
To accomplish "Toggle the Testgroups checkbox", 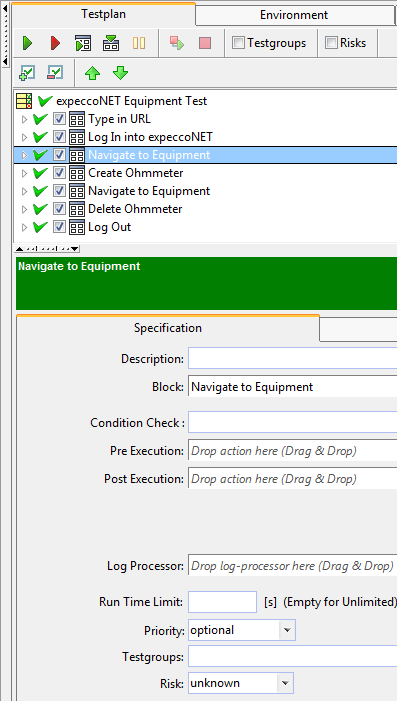I will (x=238, y=43).
